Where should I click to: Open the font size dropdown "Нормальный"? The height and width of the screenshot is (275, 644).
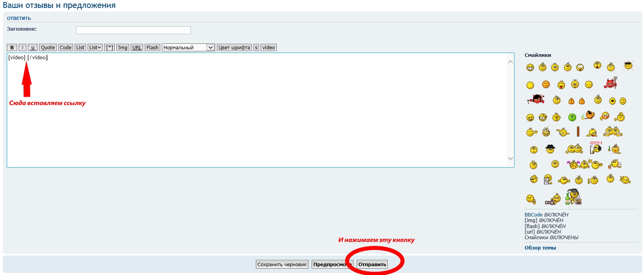188,47
